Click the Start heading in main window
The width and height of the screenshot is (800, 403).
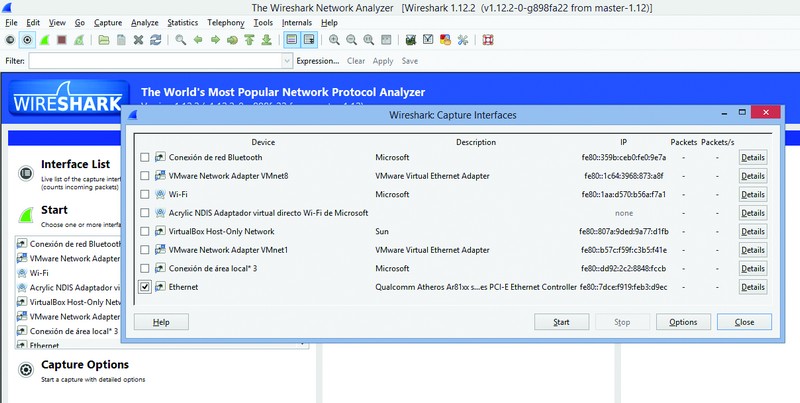54,210
